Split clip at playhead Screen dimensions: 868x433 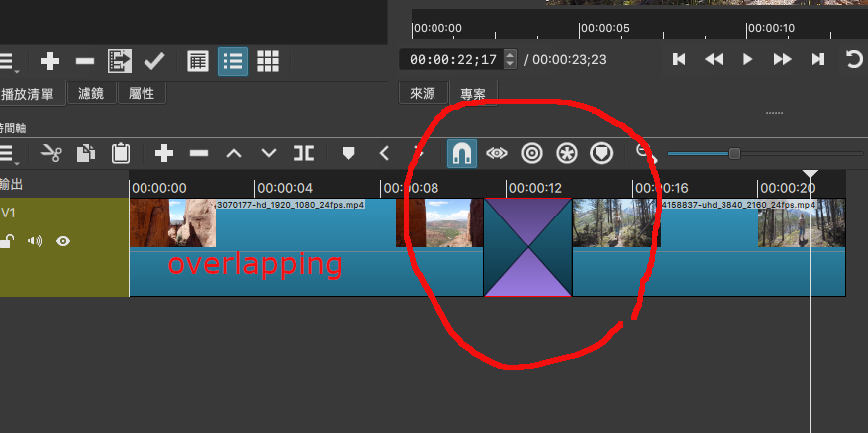pos(304,153)
